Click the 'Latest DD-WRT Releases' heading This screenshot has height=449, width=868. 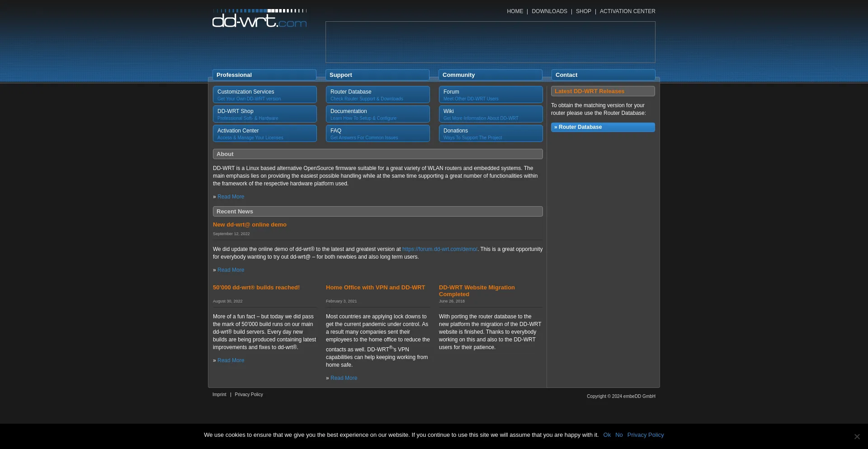tap(603, 91)
